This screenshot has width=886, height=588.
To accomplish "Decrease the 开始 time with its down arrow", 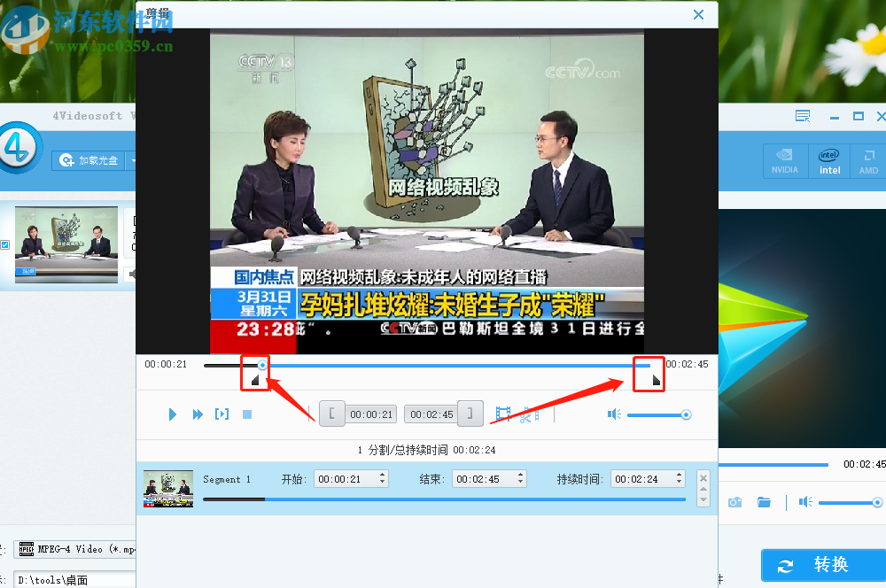I will [x=383, y=483].
